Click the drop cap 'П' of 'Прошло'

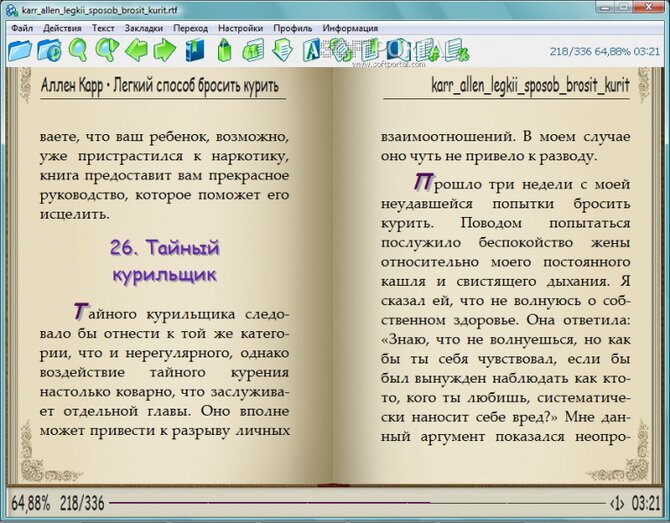(423, 181)
